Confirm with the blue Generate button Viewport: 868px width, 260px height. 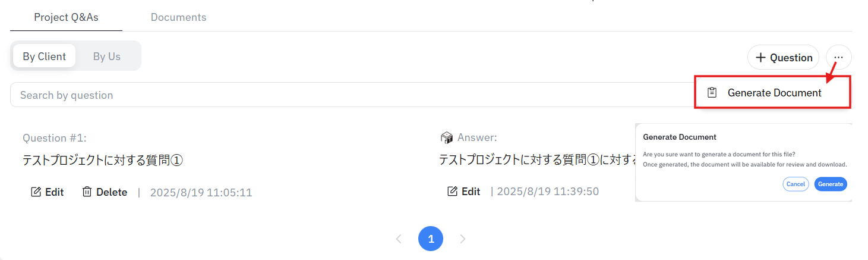click(x=830, y=184)
